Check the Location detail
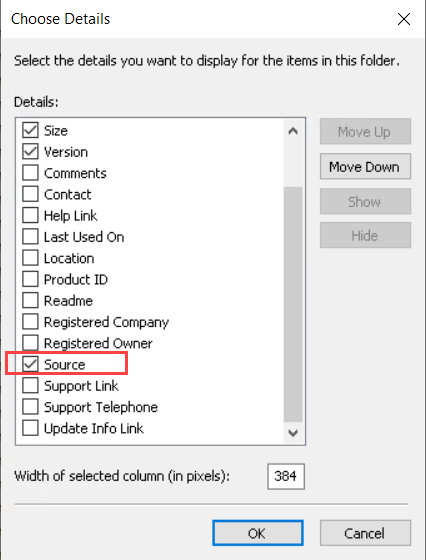426x560 pixels. pyautogui.click(x=30, y=258)
